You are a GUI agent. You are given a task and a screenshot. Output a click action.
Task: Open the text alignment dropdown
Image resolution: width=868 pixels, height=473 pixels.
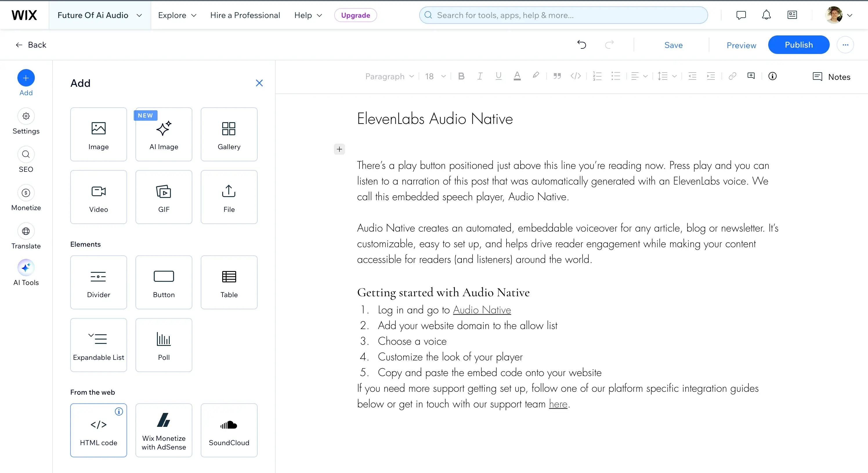pos(639,76)
